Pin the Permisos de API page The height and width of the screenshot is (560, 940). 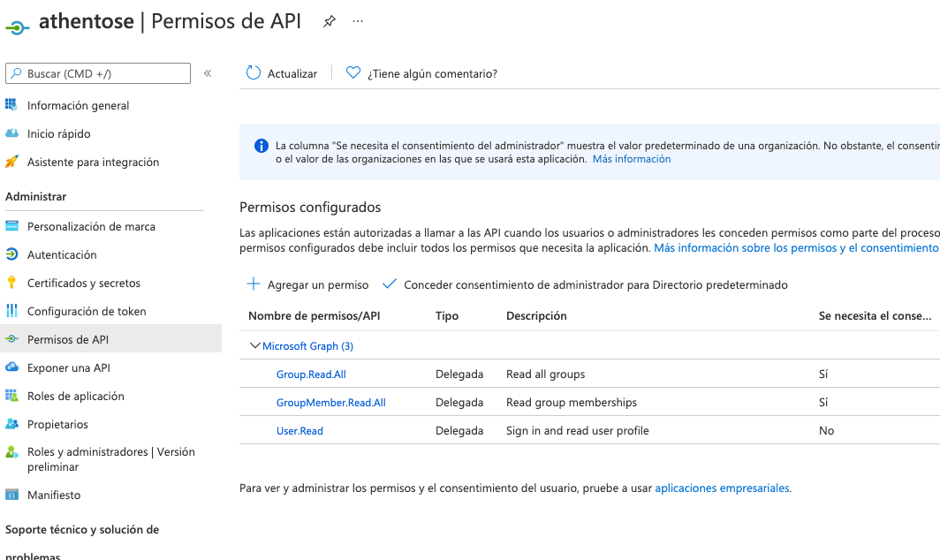[x=329, y=21]
